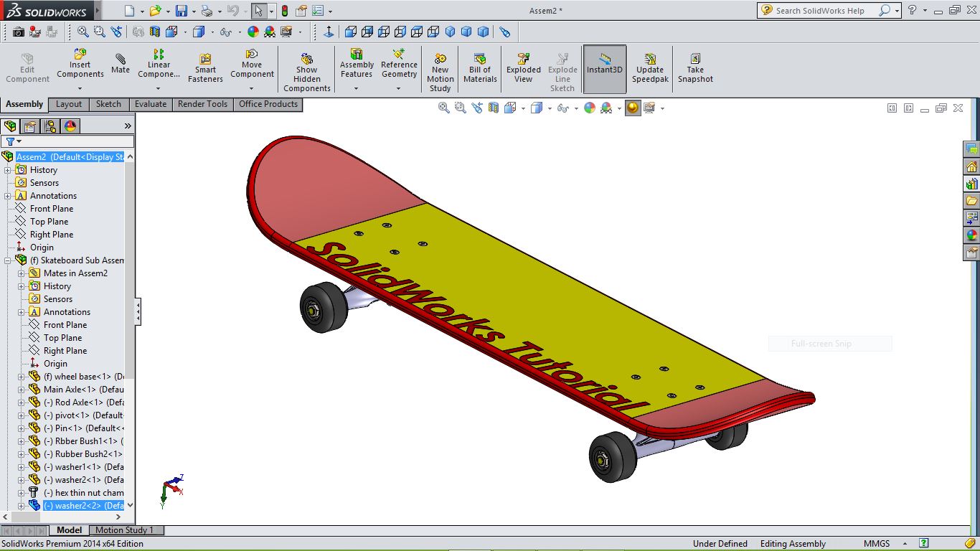Expand the Annotations node under Assem2
The width and height of the screenshot is (980, 551).
(x=8, y=196)
